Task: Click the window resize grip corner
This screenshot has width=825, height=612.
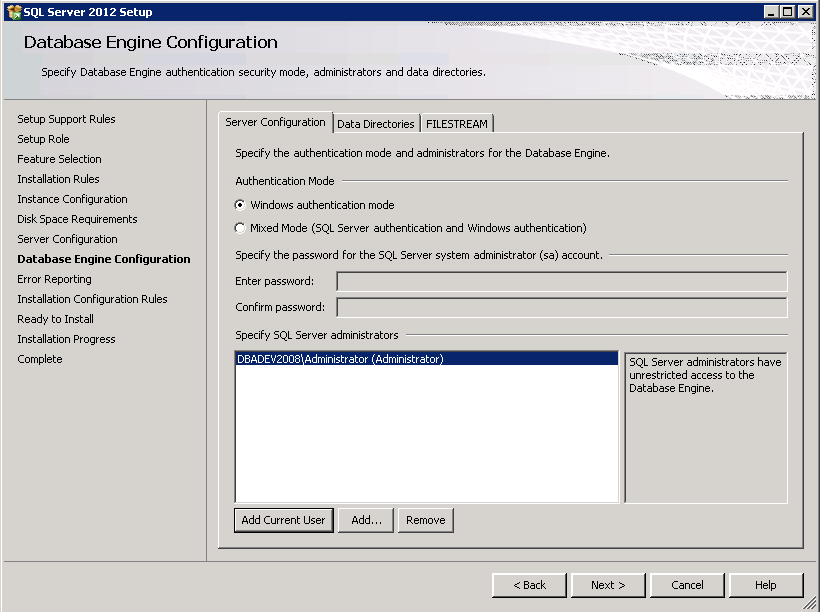Action: [811, 604]
